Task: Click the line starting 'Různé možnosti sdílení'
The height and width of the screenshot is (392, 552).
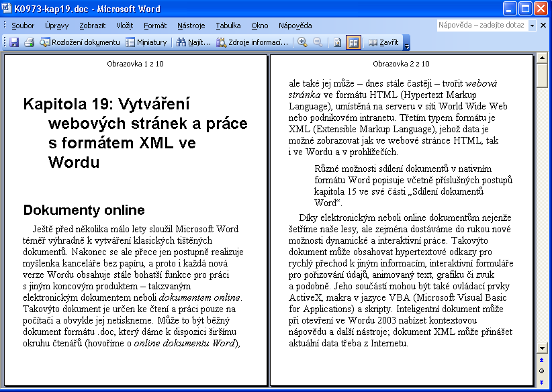Action: pos(403,168)
